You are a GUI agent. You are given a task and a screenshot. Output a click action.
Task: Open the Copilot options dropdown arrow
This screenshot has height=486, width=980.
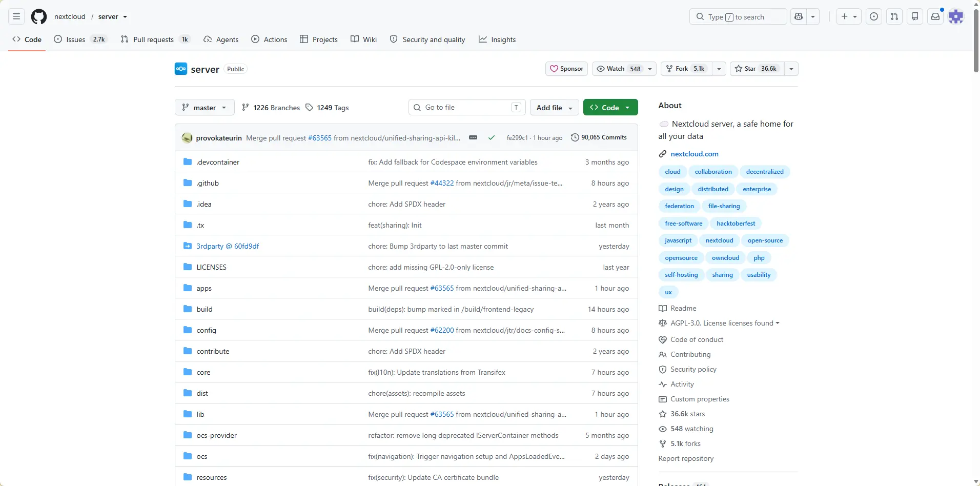pos(813,17)
